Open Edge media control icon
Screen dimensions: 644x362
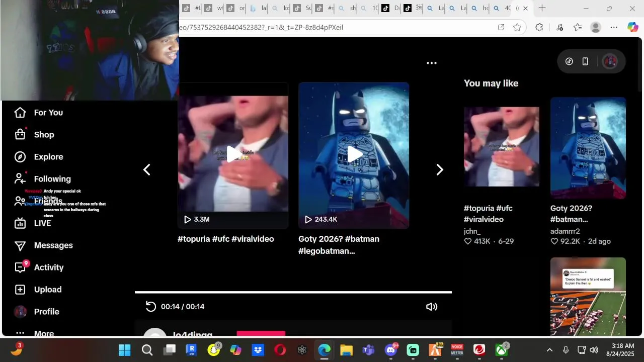pos(559,27)
